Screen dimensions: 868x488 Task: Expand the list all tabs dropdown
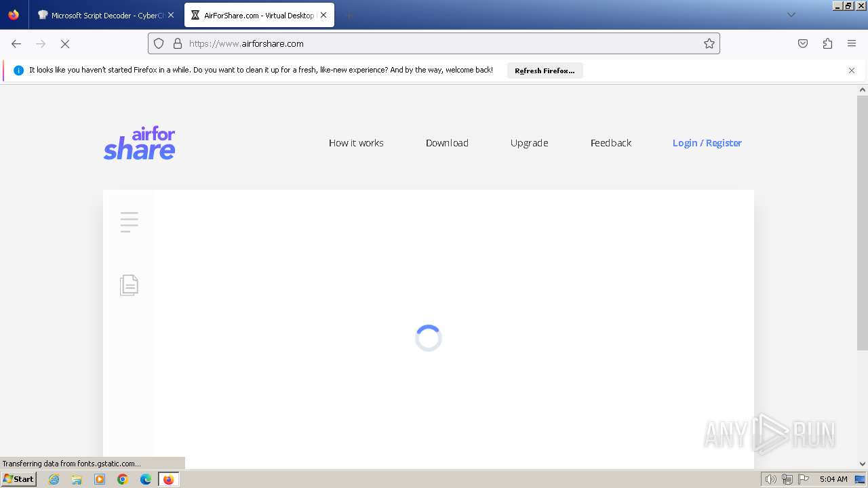pyautogui.click(x=791, y=15)
